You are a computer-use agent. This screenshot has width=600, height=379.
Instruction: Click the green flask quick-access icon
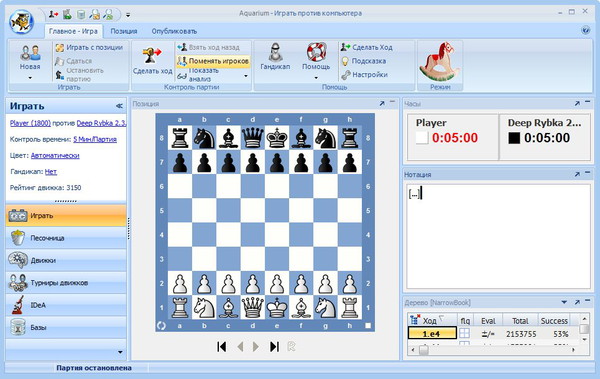click(67, 14)
